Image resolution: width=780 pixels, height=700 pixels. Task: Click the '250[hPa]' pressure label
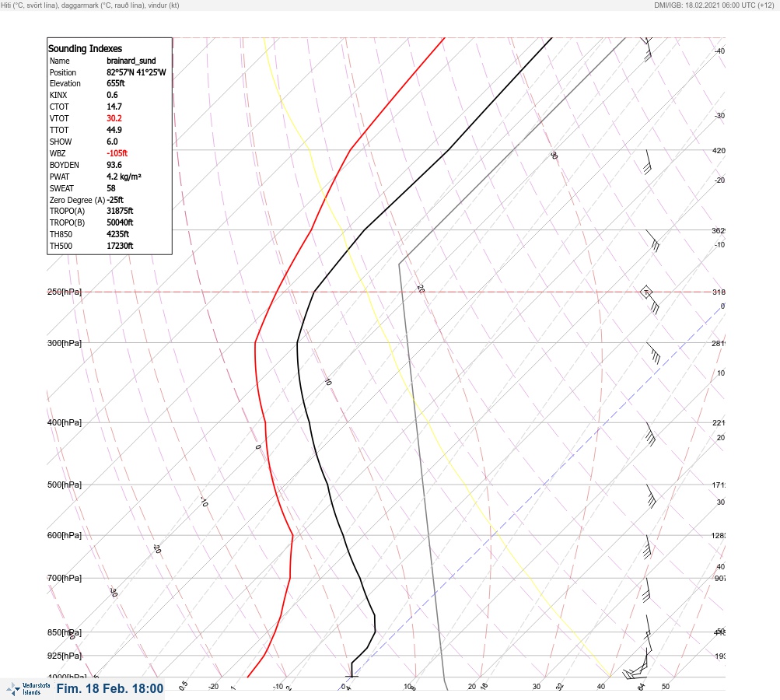click(65, 292)
